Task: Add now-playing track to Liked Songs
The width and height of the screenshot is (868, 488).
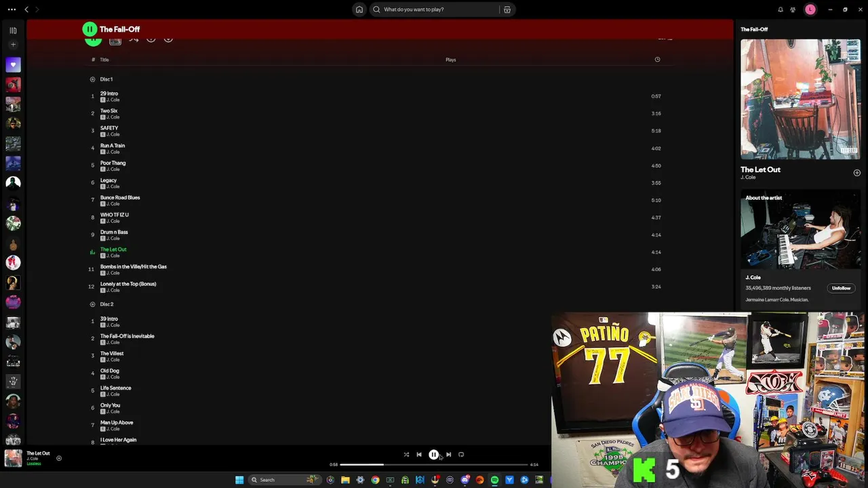Action: point(59,459)
